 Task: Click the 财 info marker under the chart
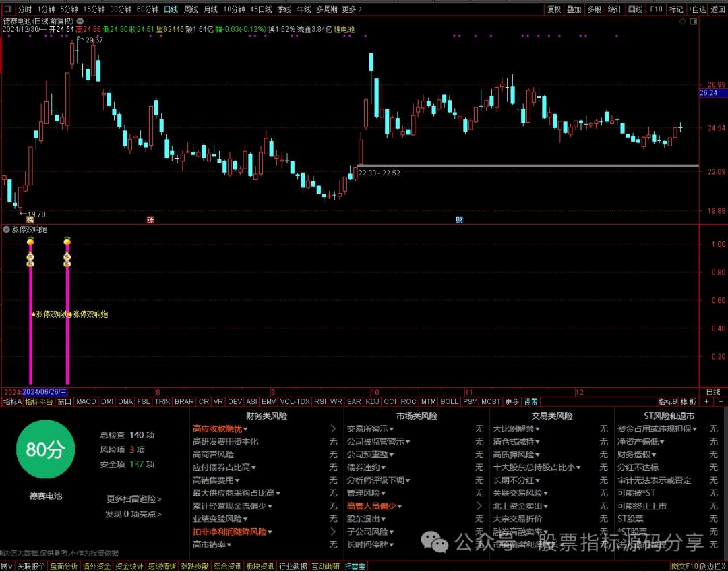[459, 220]
